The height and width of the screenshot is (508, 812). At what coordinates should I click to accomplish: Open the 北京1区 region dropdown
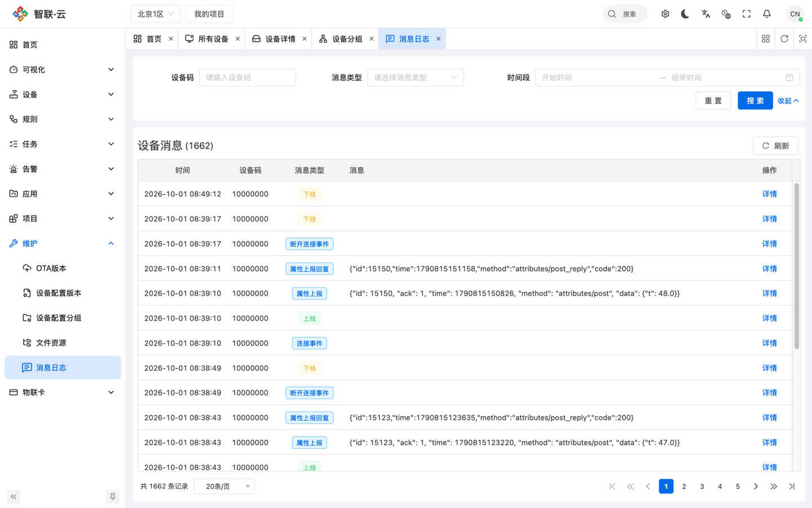point(156,14)
